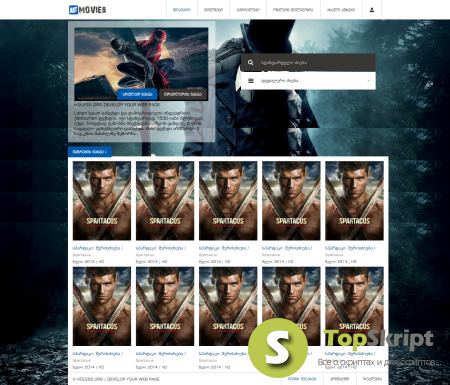Click the Movies site logo
The image size is (450, 385).
(87, 10)
